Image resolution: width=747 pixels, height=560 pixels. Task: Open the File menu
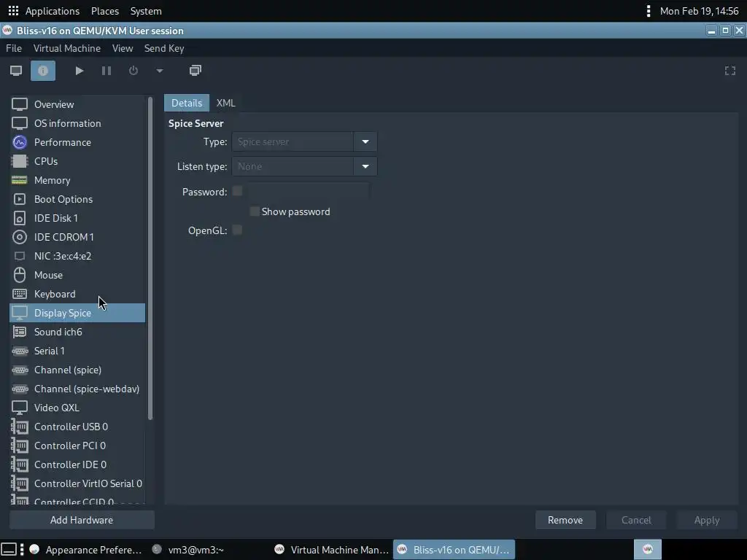tap(14, 49)
